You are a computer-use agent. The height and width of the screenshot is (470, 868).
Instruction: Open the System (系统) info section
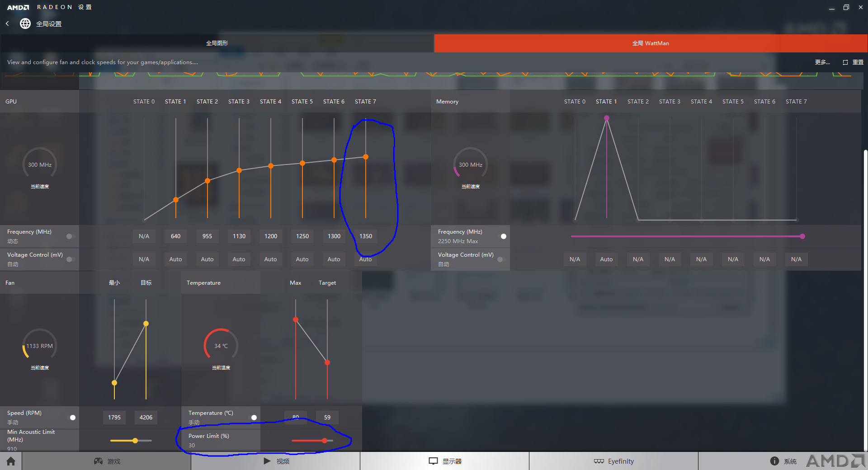coord(783,461)
